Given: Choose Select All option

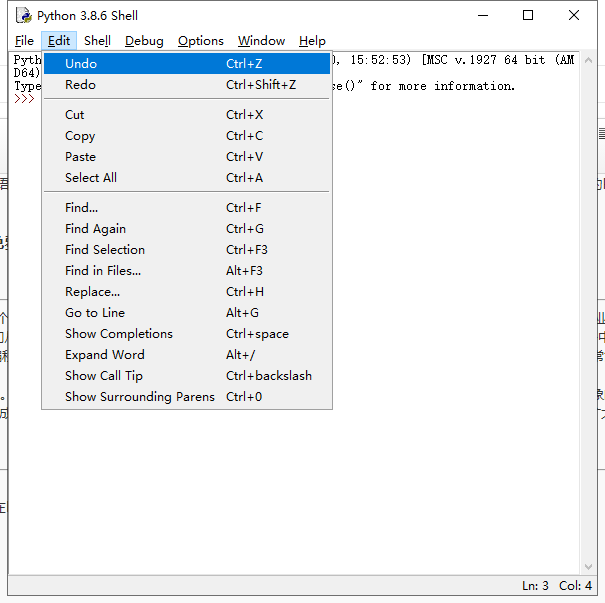Looking at the screenshot, I should point(187,177).
